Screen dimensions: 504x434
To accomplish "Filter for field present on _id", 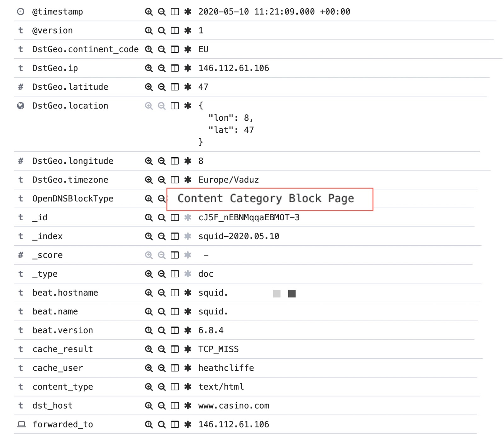I will click(x=187, y=217).
